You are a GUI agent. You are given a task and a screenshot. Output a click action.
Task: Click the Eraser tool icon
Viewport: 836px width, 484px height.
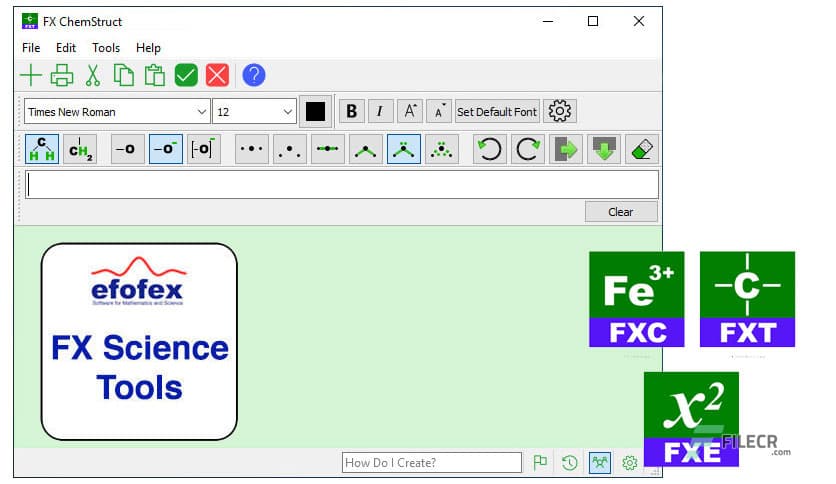pyautogui.click(x=642, y=149)
